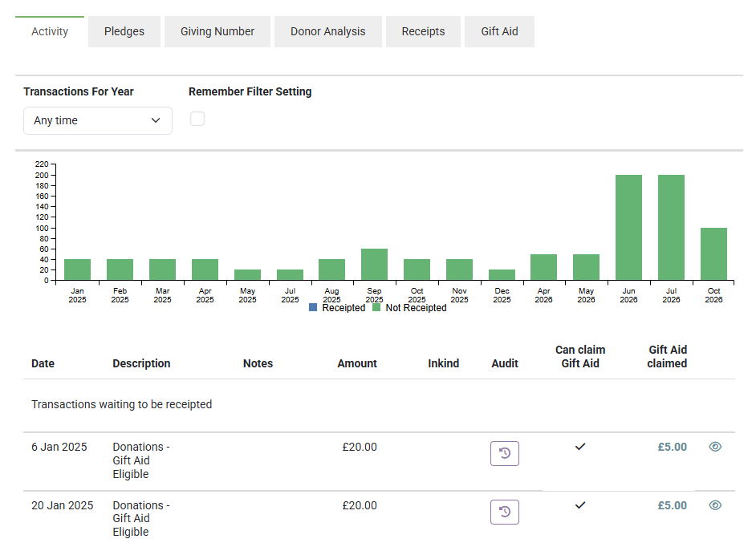The width and height of the screenshot is (756, 547).
Task: Select the £20.00 amount for 6 Jan 2025
Action: pos(360,447)
